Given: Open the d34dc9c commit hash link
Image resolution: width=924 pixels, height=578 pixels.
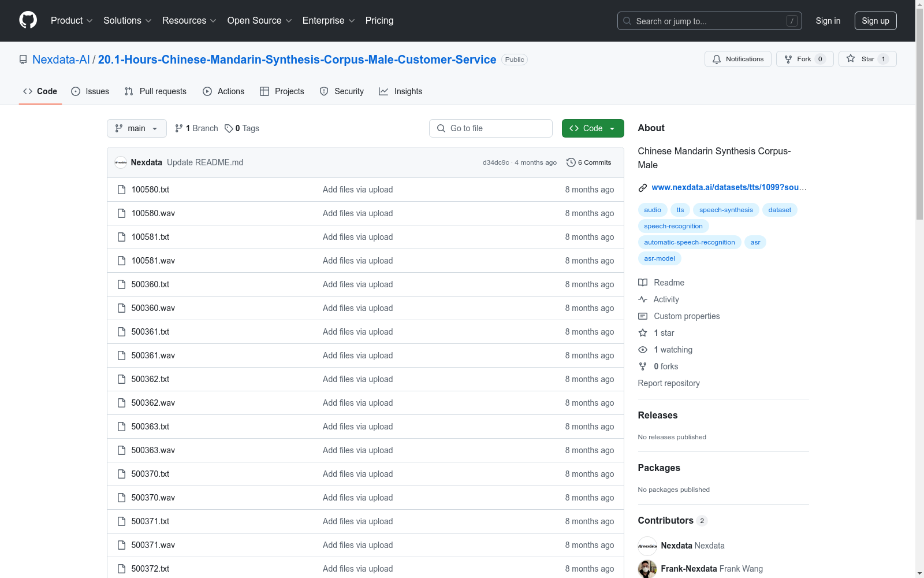Looking at the screenshot, I should pyautogui.click(x=496, y=162).
